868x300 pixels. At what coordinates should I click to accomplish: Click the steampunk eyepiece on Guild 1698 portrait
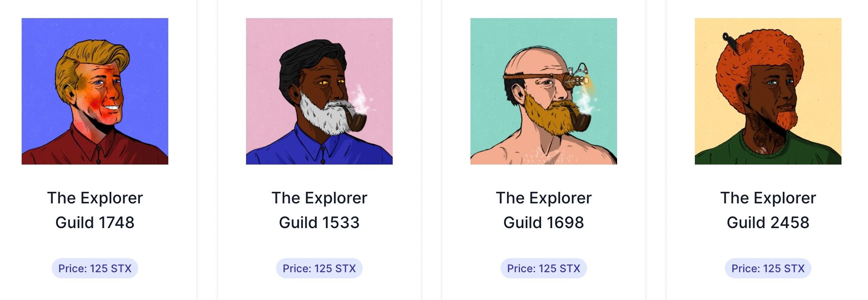click(575, 77)
